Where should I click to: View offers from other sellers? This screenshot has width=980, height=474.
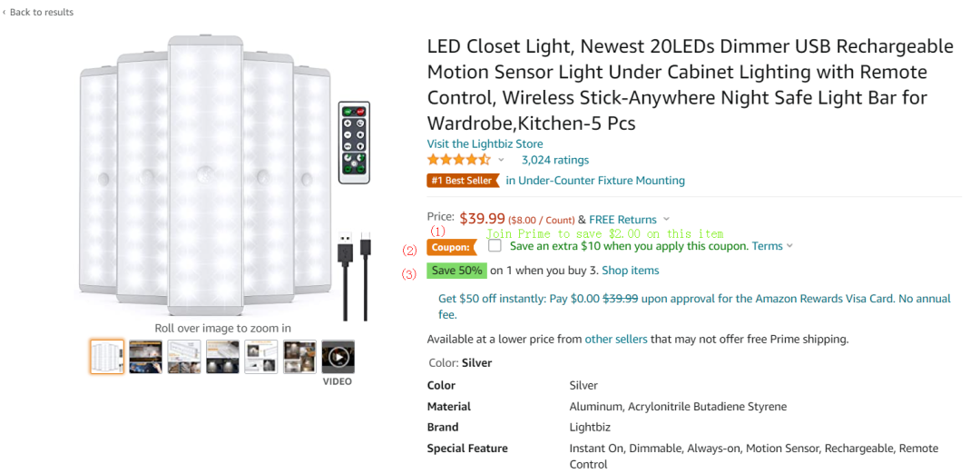point(616,339)
